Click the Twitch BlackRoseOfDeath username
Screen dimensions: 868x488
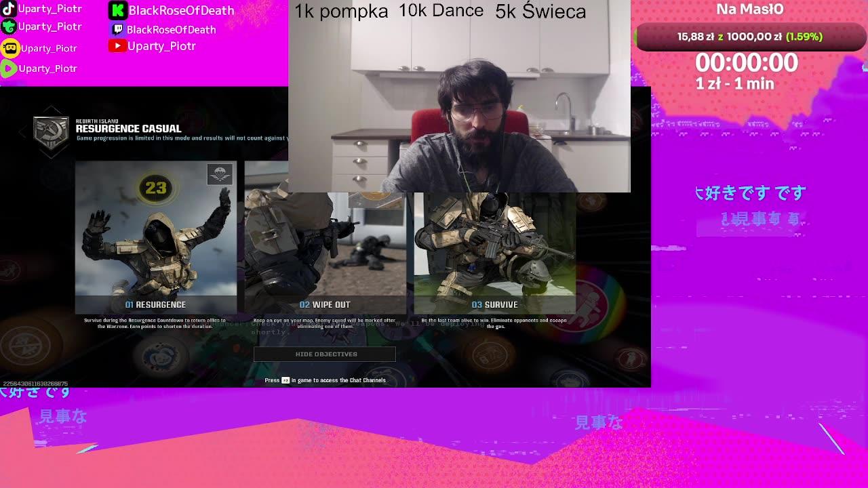click(x=171, y=30)
